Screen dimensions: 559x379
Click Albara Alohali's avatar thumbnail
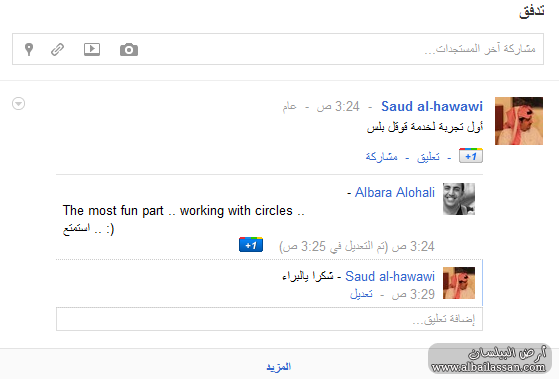click(459, 199)
